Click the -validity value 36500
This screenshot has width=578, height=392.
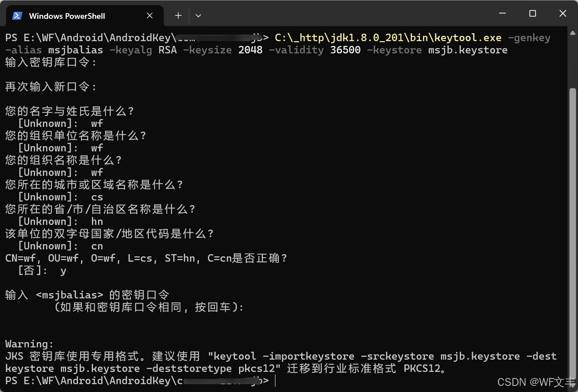[x=345, y=50]
